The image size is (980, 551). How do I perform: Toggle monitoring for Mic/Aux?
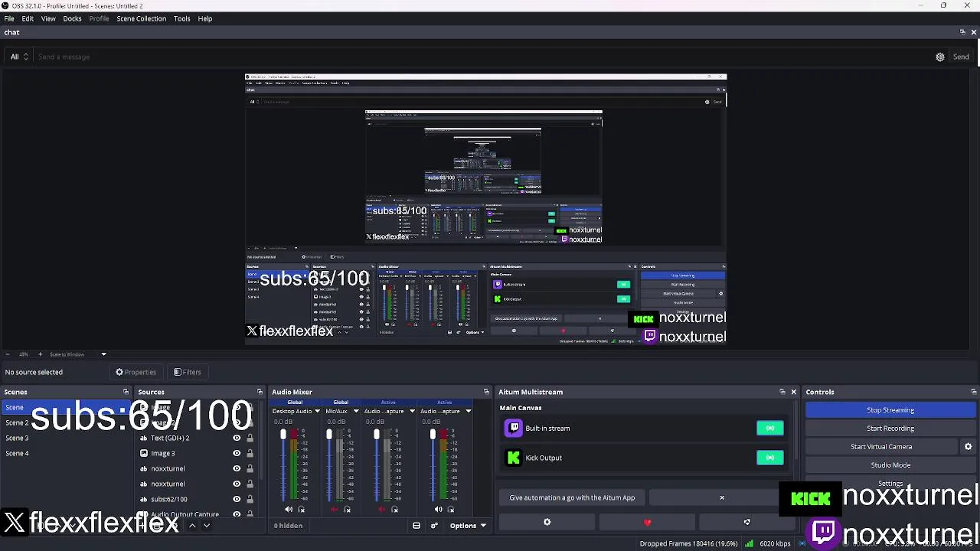click(347, 510)
